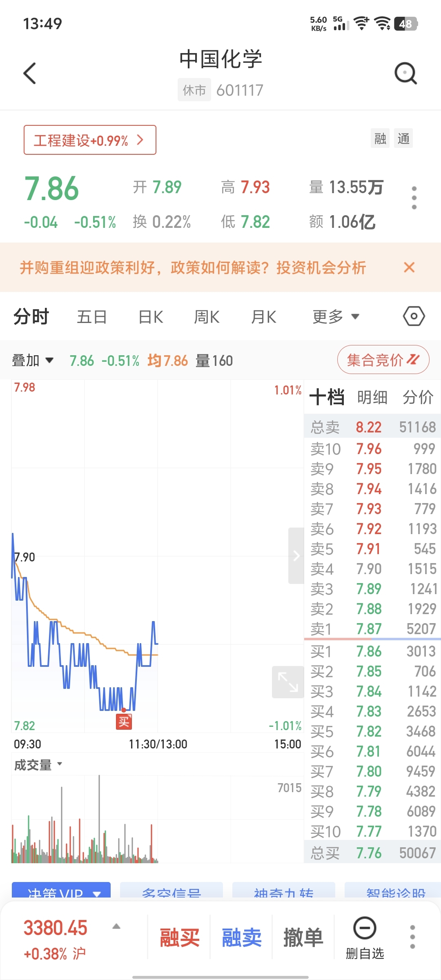Tap stock code 601117
The image size is (441, 980).
point(240,90)
